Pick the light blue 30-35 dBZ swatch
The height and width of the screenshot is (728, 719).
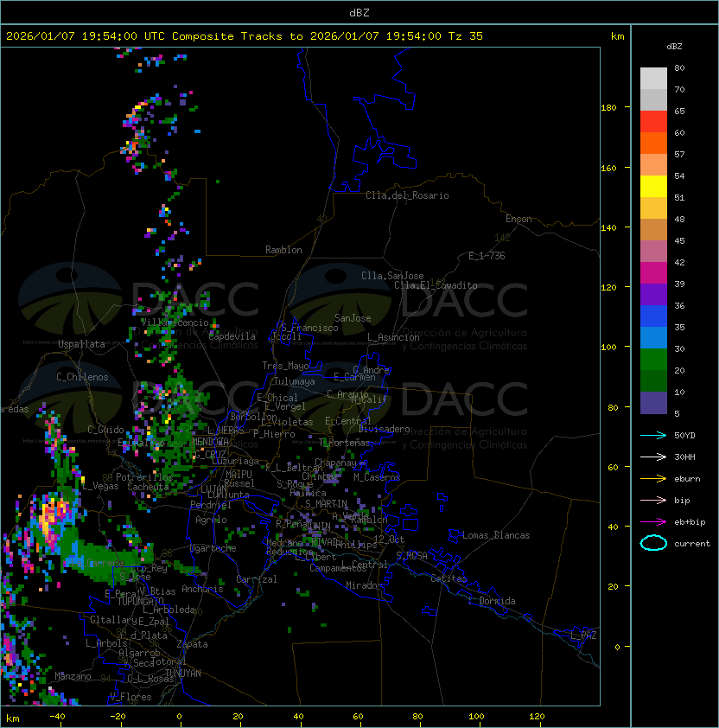653,337
